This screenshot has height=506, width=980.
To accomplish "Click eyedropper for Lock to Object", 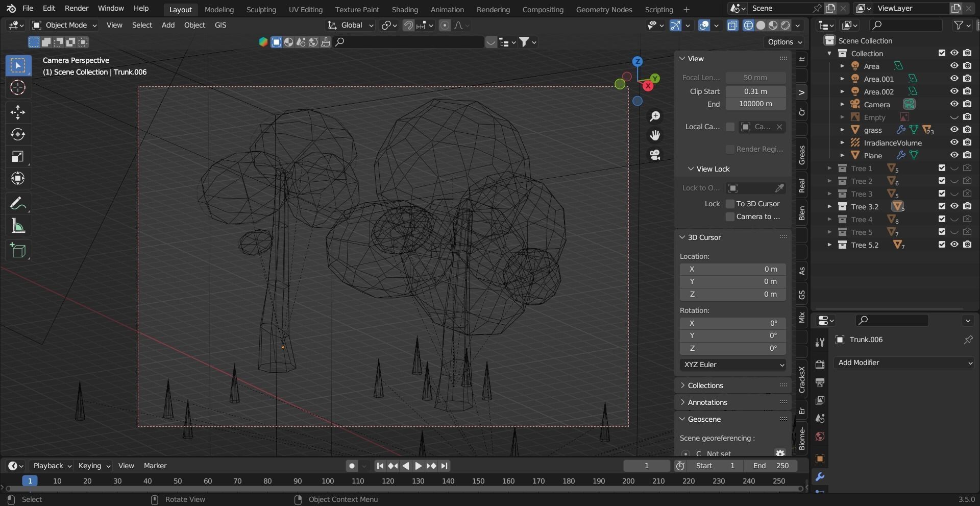I will (779, 188).
